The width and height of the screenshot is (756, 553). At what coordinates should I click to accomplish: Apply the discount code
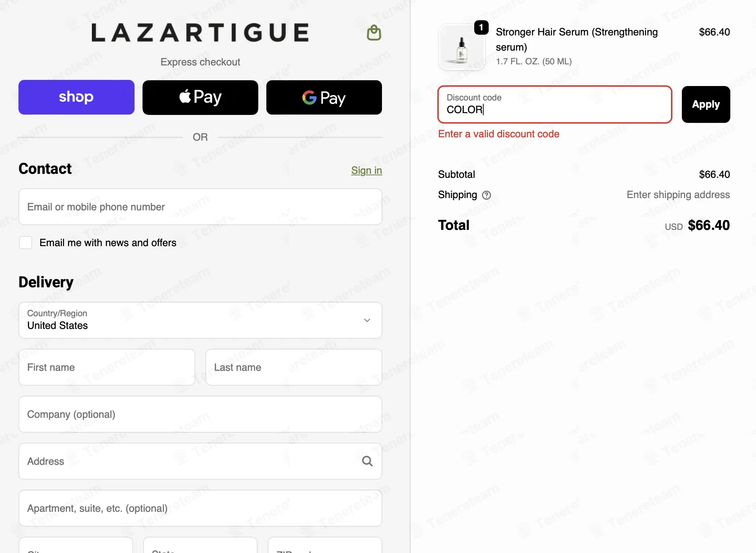pos(706,104)
